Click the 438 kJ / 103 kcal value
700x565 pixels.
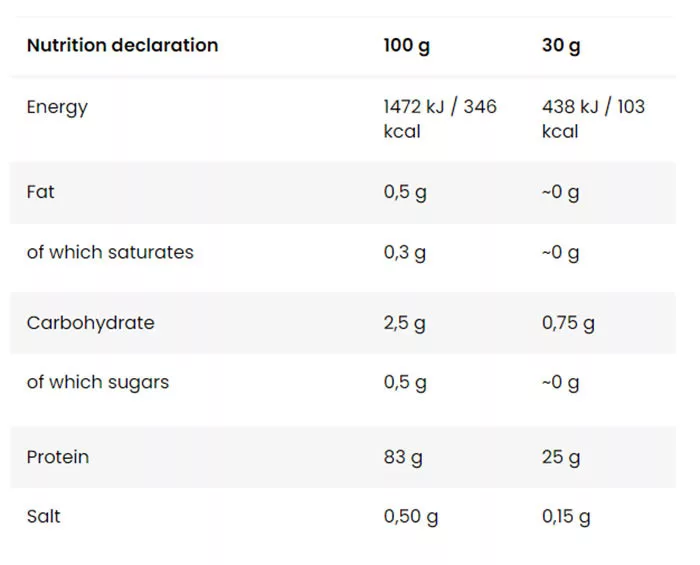[x=593, y=118]
